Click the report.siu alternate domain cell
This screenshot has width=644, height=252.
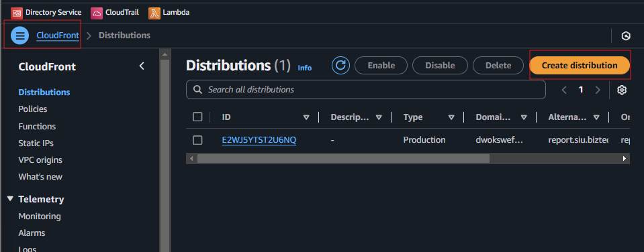(x=578, y=140)
